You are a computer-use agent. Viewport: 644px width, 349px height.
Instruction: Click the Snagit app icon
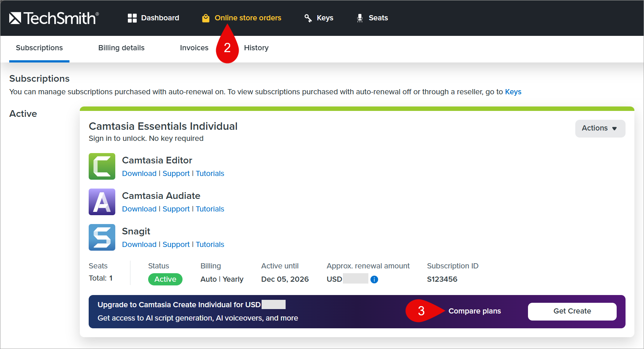[x=102, y=237]
